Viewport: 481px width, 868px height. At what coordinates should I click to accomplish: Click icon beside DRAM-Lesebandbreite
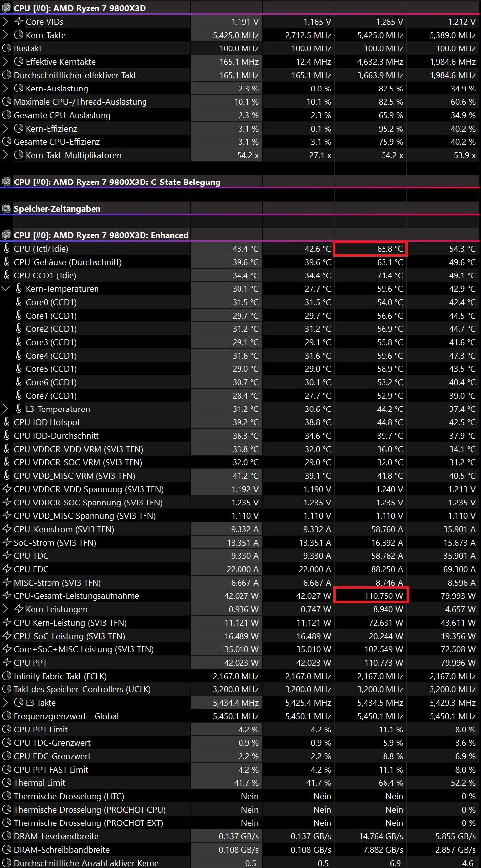click(x=7, y=836)
